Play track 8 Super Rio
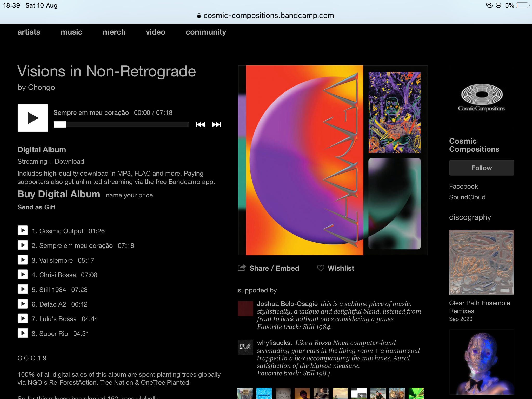 tap(23, 333)
